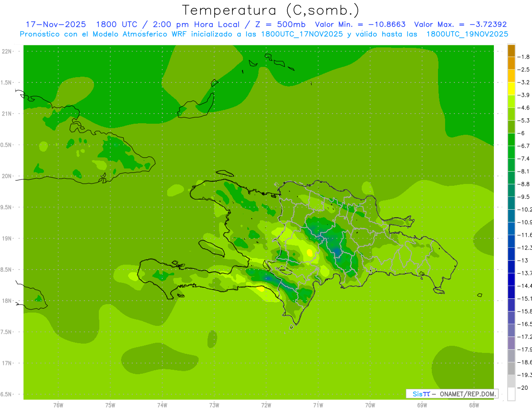Click the blue Sis logo in watermark
This screenshot has height=411, width=532.
point(421,394)
